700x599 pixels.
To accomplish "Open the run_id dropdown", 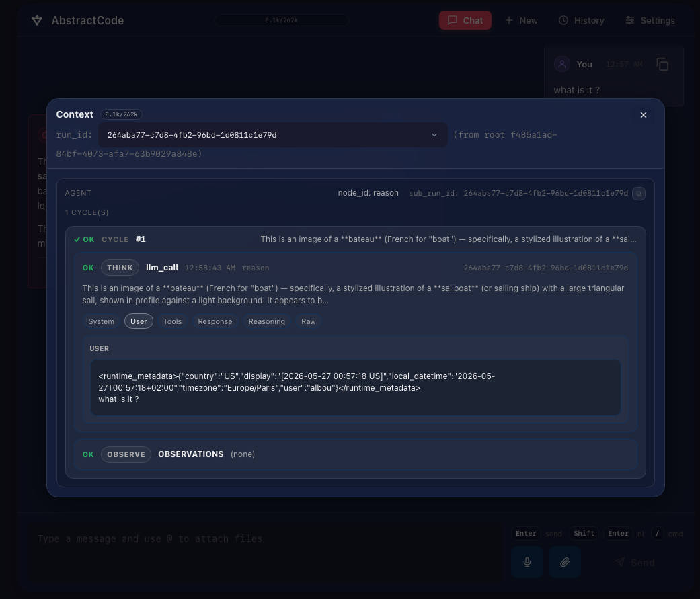I will click(x=273, y=135).
